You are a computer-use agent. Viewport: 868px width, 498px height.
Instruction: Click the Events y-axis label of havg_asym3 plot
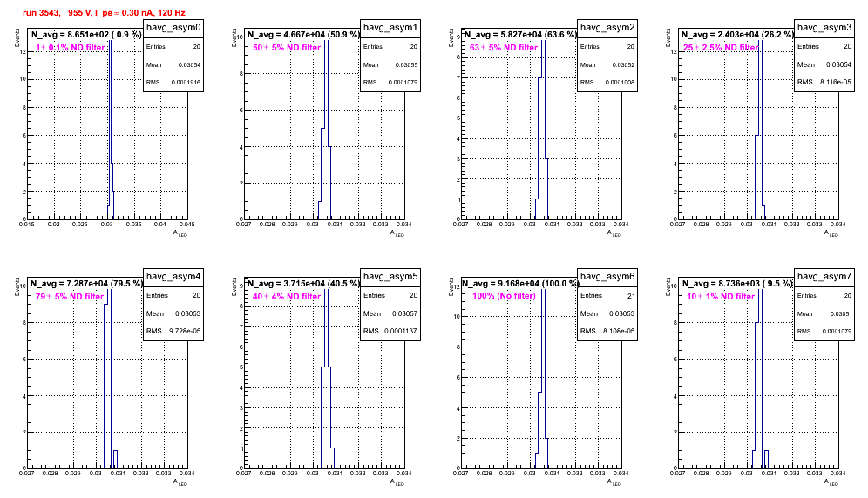[x=668, y=37]
